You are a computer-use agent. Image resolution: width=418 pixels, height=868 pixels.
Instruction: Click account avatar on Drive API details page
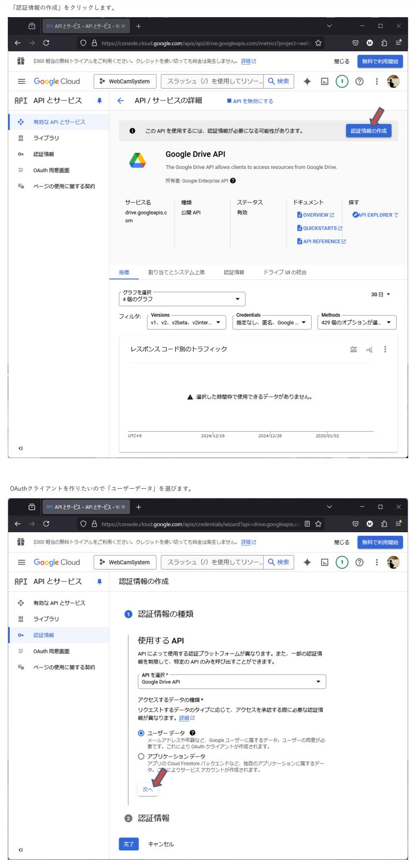tap(394, 81)
